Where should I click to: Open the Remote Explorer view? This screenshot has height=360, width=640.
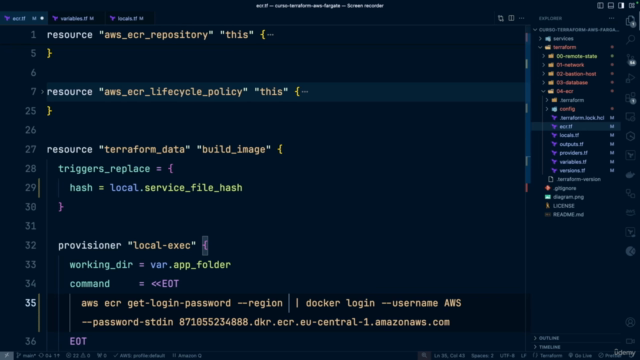coord(630,118)
